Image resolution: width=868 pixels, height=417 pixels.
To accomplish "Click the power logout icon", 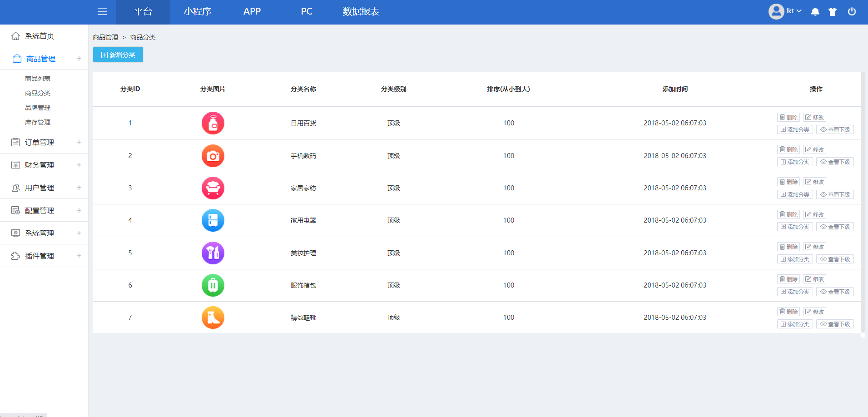I will click(x=852, y=12).
